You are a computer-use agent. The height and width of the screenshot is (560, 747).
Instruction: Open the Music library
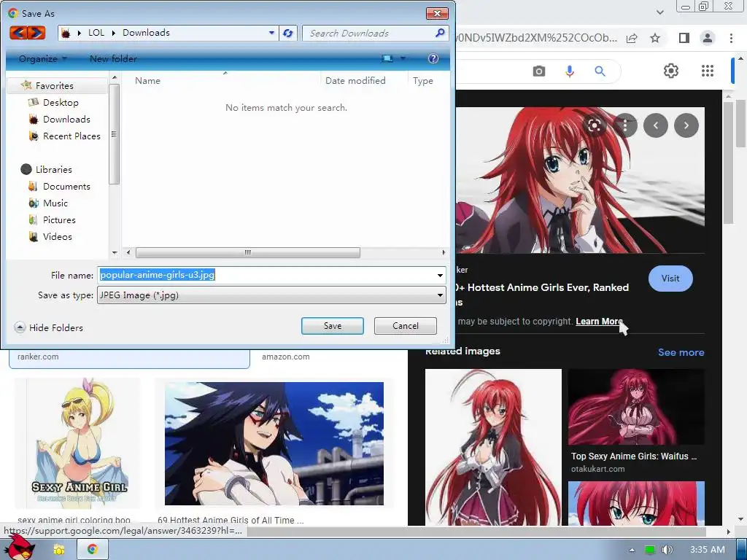[x=55, y=203]
